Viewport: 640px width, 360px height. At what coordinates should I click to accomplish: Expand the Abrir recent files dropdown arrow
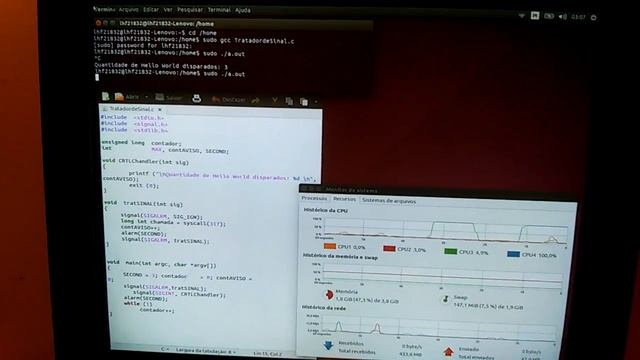pos(147,98)
